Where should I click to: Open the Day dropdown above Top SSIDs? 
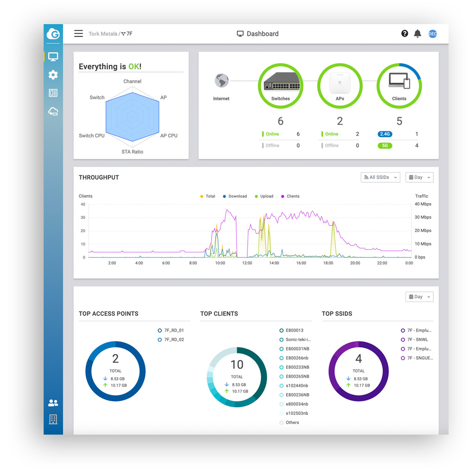pos(419,297)
